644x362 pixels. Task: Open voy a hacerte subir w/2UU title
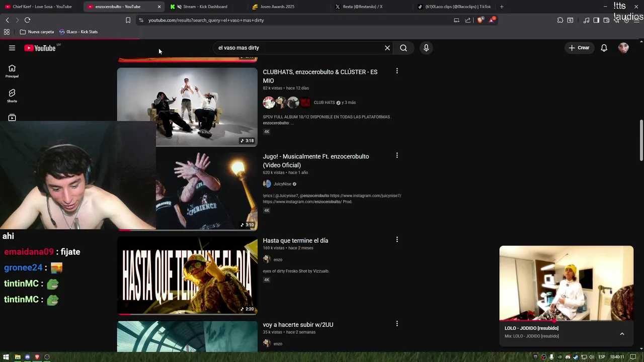click(x=298, y=325)
